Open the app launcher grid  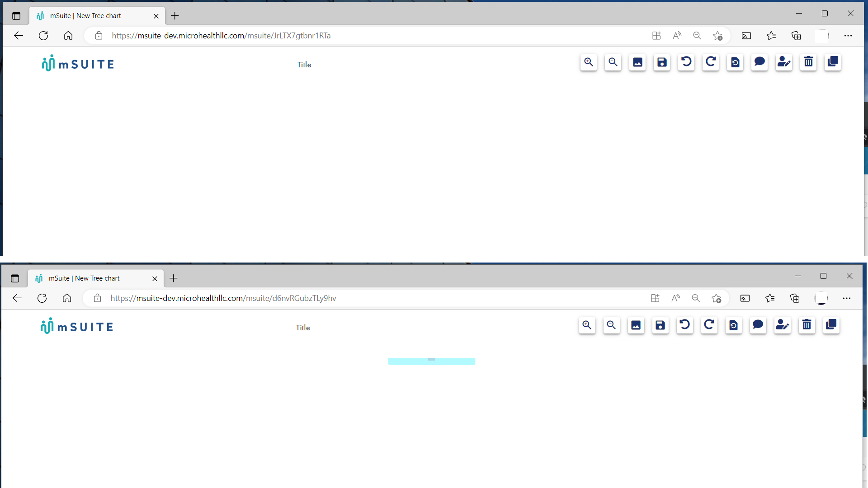coord(656,36)
